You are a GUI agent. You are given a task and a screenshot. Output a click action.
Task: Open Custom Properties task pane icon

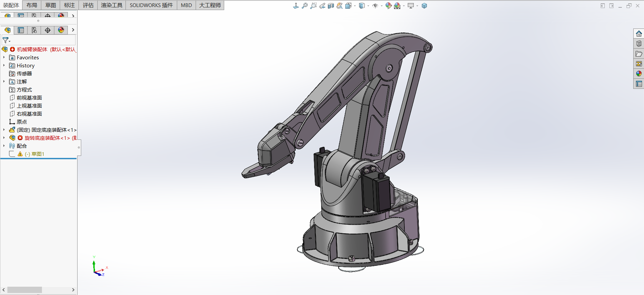pos(639,84)
